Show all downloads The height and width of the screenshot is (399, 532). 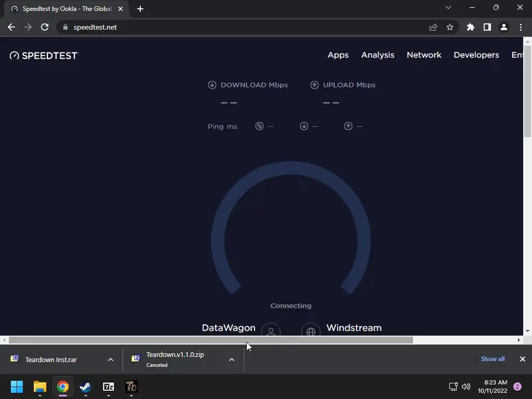pyautogui.click(x=493, y=359)
